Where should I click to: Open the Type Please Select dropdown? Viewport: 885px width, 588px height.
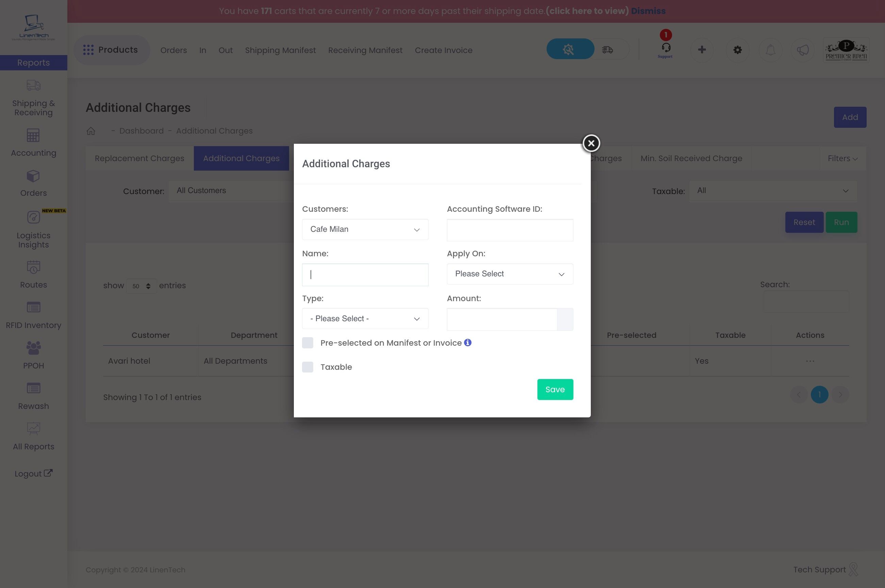point(365,318)
